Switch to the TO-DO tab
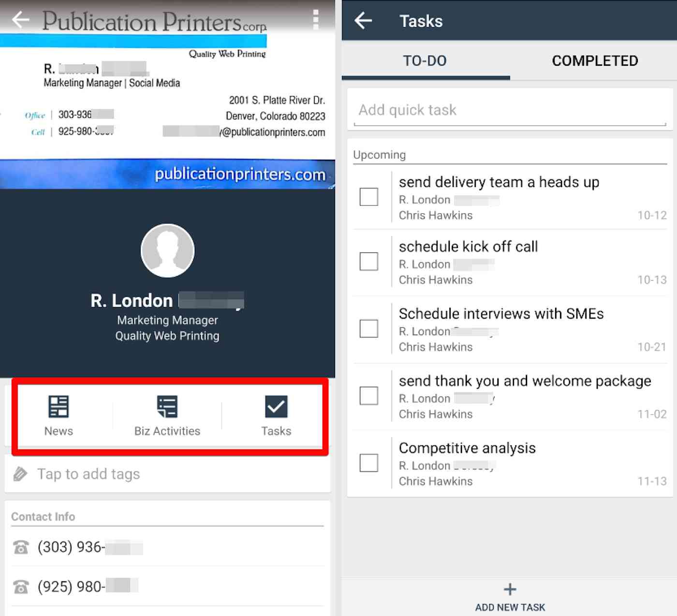Viewport: 677px width, 616px height. [425, 60]
